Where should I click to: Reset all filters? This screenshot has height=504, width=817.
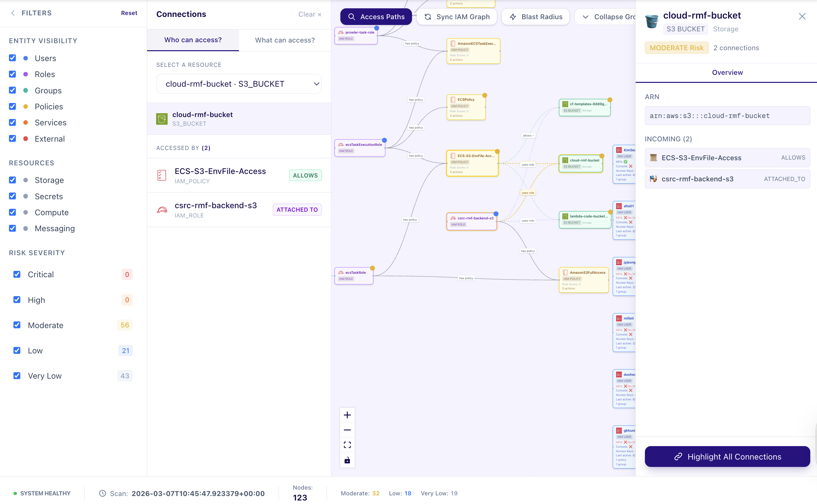[x=129, y=13]
